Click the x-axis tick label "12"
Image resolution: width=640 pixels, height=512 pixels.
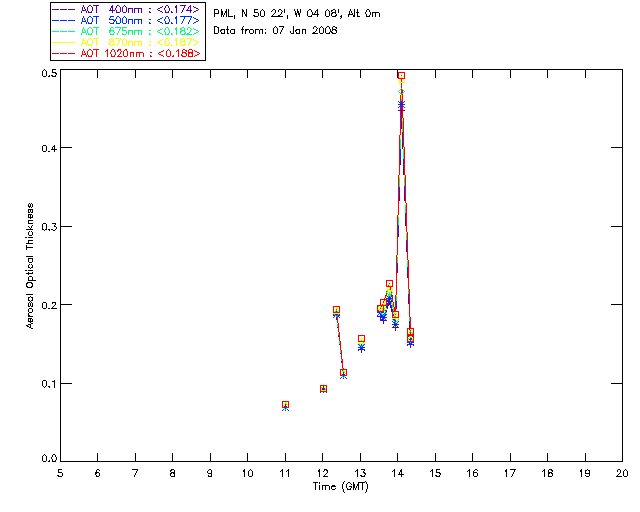click(x=322, y=474)
